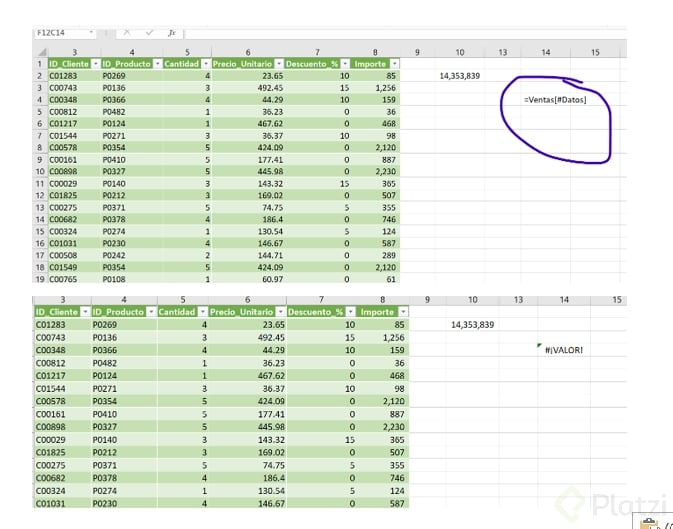Select row header 2
The width and height of the screenshot is (673, 529).
(40, 76)
